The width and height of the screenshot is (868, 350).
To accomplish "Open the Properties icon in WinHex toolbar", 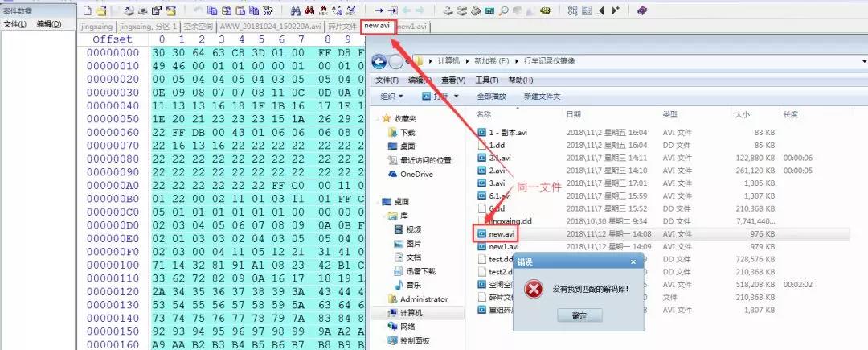I will (157, 10).
